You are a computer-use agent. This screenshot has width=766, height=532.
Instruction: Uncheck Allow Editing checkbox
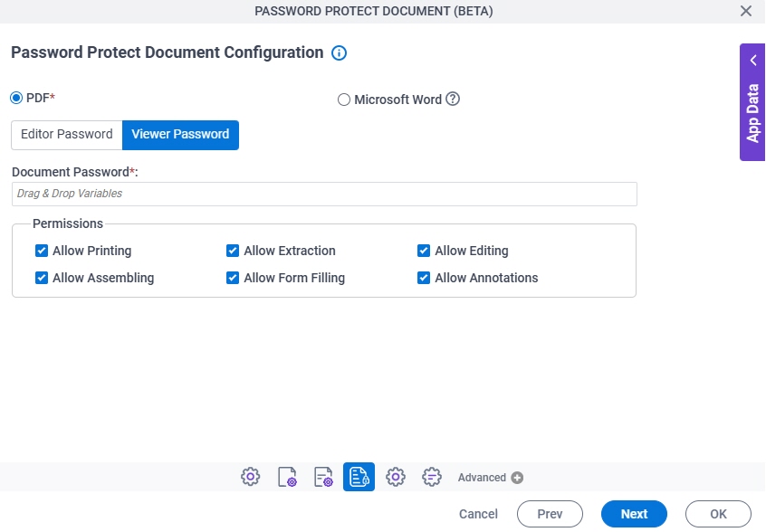pos(424,251)
